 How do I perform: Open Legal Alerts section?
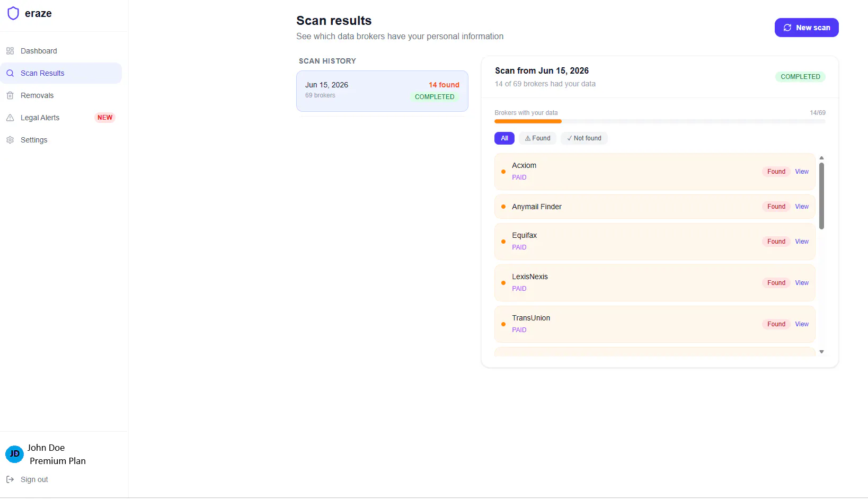[x=61, y=118]
